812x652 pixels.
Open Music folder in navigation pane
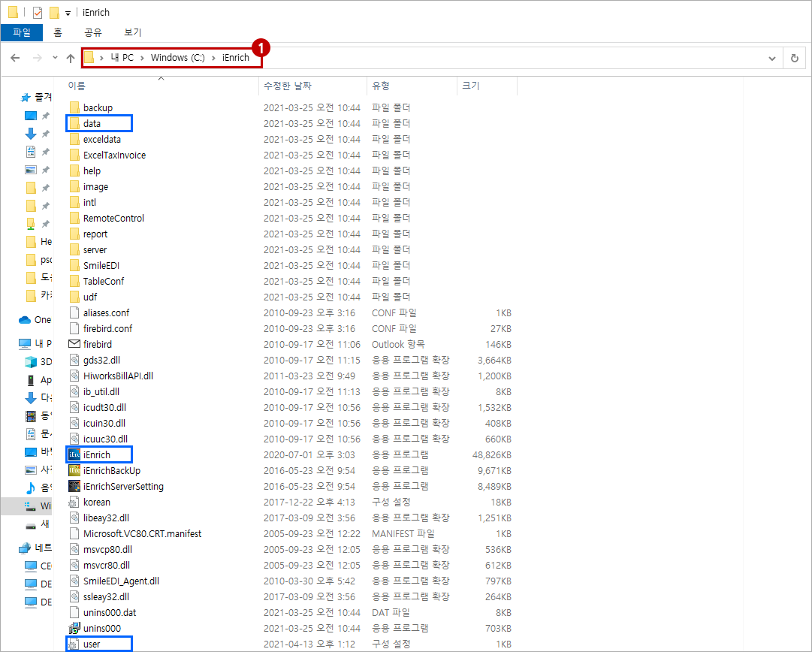tap(38, 487)
